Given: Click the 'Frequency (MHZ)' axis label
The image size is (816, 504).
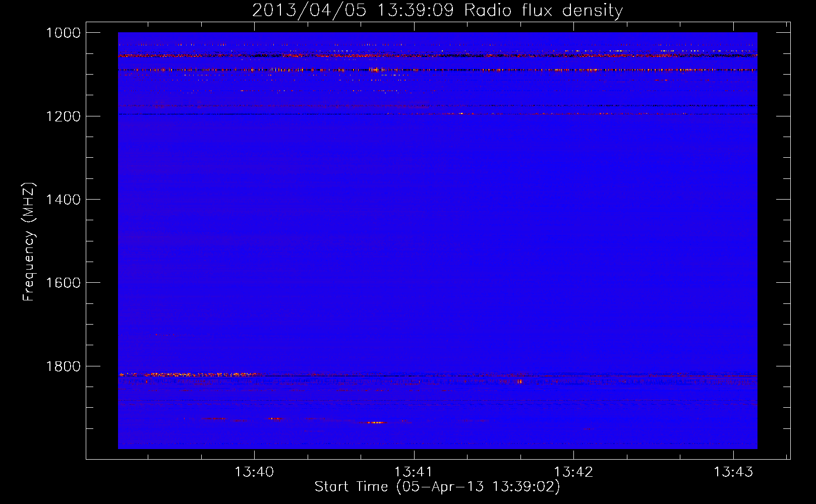Looking at the screenshot, I should click(29, 242).
